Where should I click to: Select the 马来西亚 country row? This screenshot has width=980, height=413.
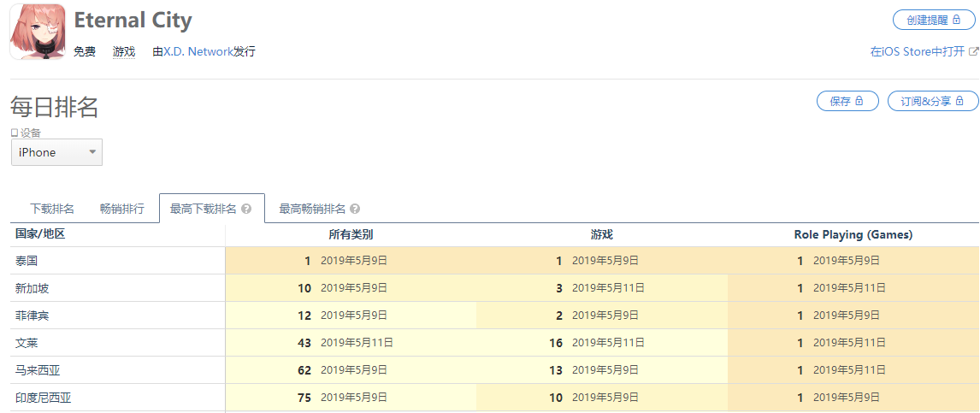[38, 370]
